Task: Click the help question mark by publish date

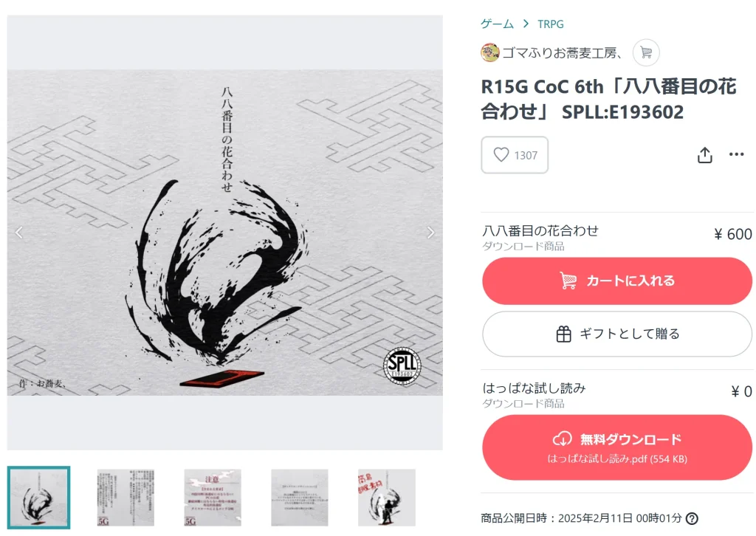Action: [x=692, y=518]
